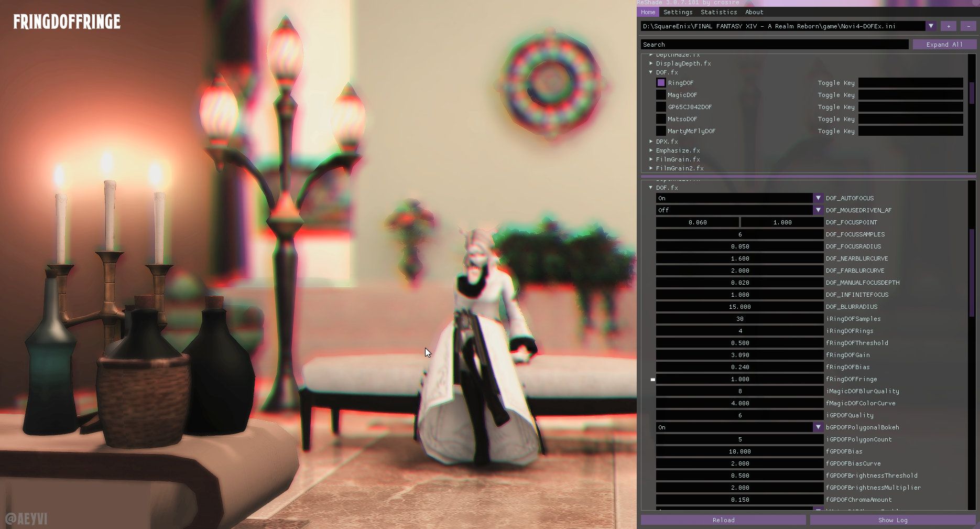
Task: Adjust fMagicDOFColorCurve value slider
Action: click(739, 403)
